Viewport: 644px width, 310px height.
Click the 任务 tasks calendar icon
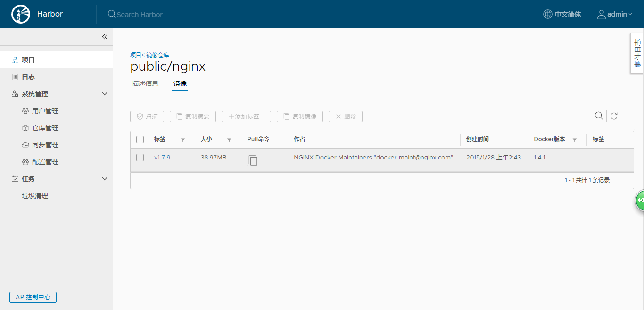coord(15,179)
